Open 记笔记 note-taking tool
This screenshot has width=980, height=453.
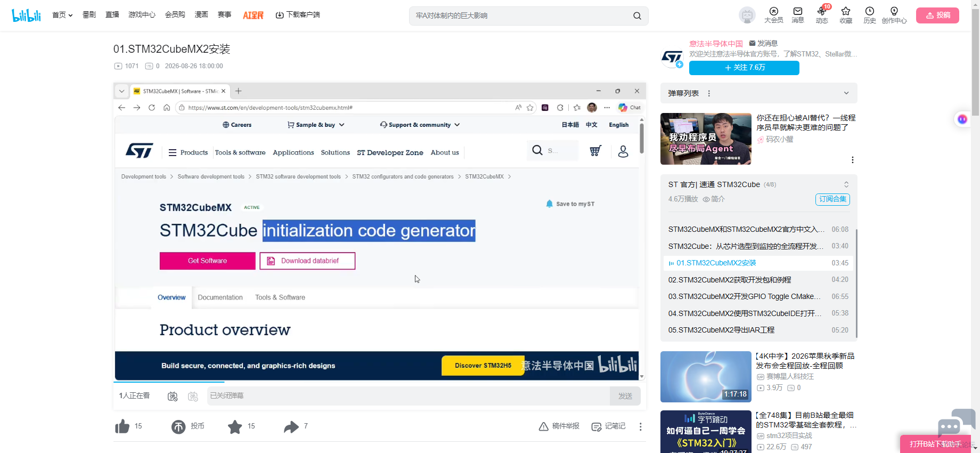(609, 426)
